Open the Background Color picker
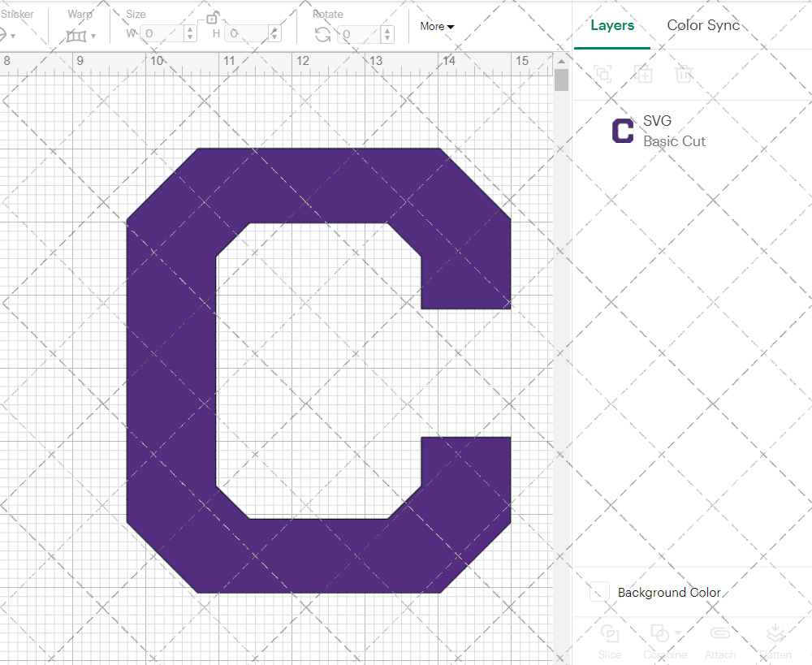Screen dimensions: 812x665 pyautogui.click(x=598, y=592)
